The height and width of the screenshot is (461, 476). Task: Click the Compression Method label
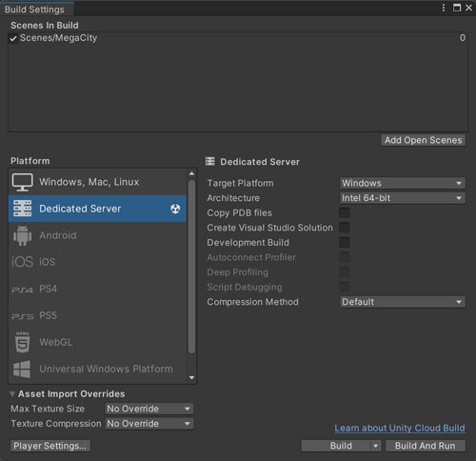coord(252,302)
